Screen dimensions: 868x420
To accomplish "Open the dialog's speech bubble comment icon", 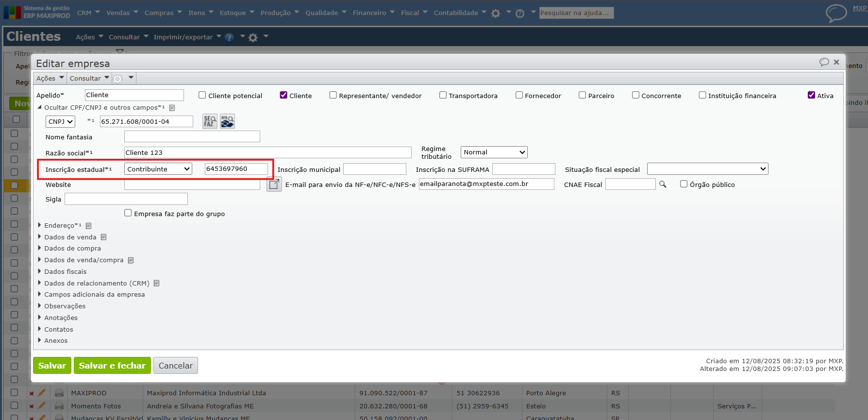I will click(x=824, y=62).
